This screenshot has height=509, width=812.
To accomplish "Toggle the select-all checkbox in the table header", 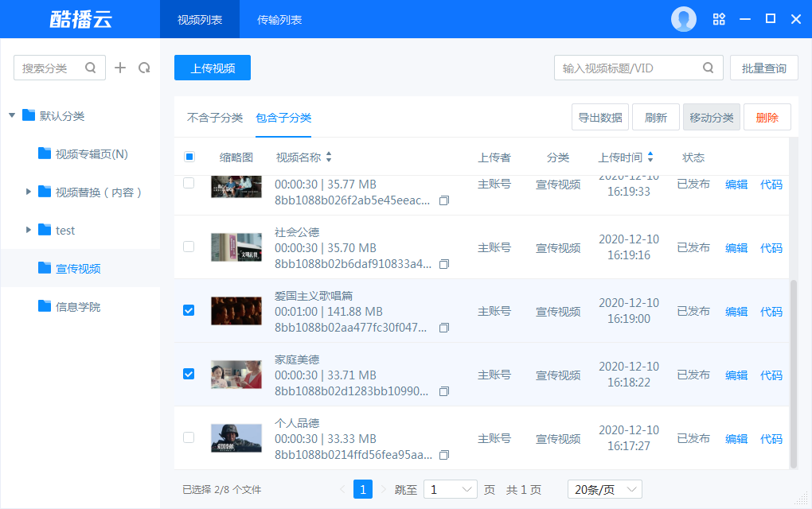I will [x=189, y=157].
